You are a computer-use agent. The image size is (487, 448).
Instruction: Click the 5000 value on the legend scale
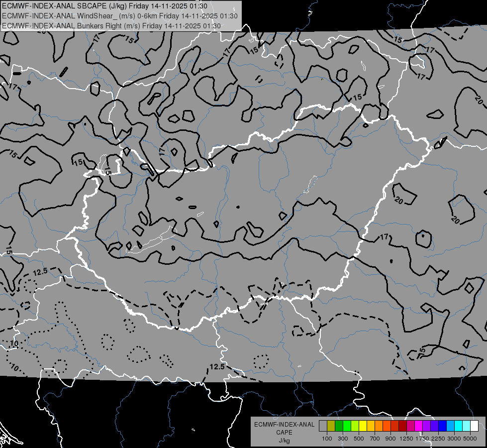470,439
